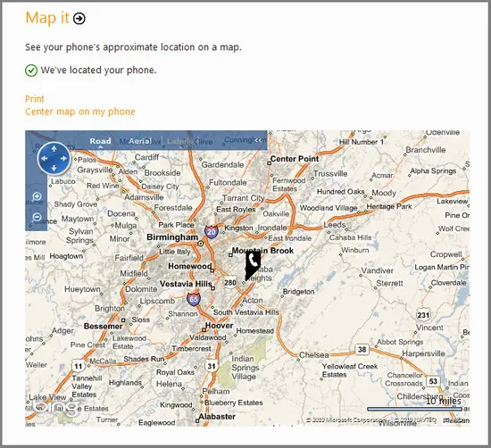Viewport: 491px width, 448px height.
Task: Click the Print link
Action: point(35,99)
